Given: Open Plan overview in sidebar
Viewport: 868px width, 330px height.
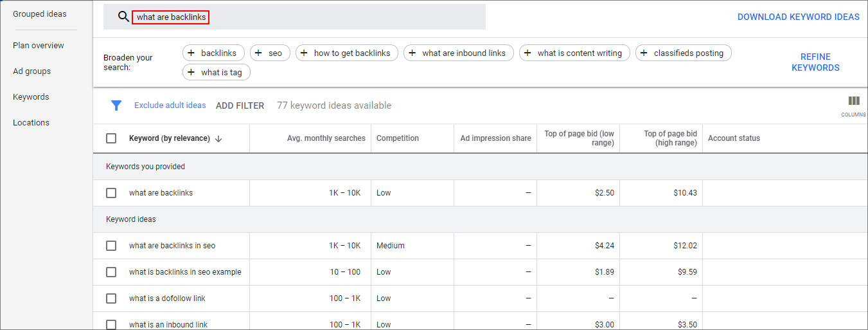Looking at the screenshot, I should pos(39,46).
